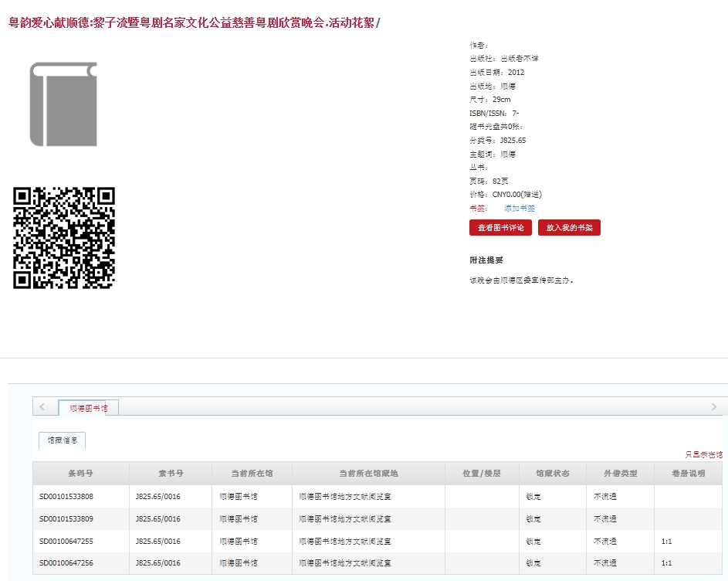Click the 查看图书评论 button
This screenshot has height=581, width=728.
pyautogui.click(x=500, y=228)
